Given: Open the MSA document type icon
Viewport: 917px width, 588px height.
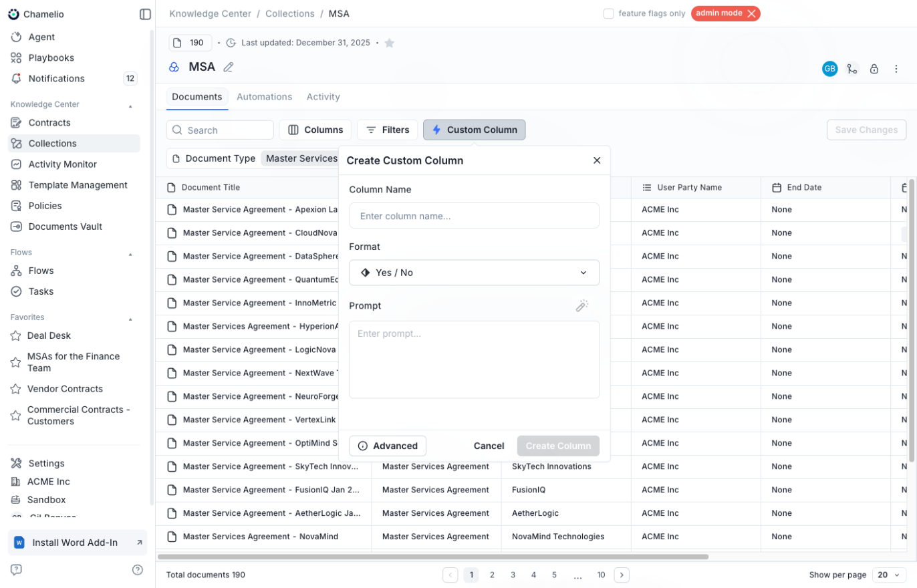Looking at the screenshot, I should pyautogui.click(x=174, y=66).
